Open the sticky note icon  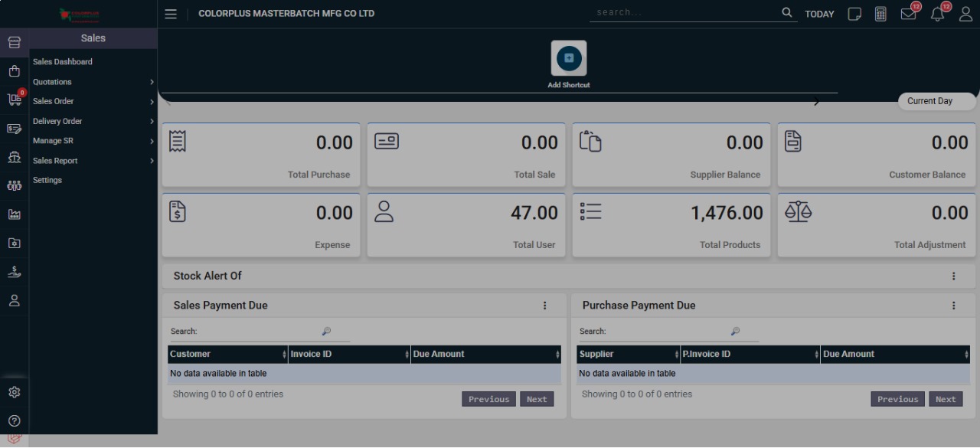click(x=854, y=14)
